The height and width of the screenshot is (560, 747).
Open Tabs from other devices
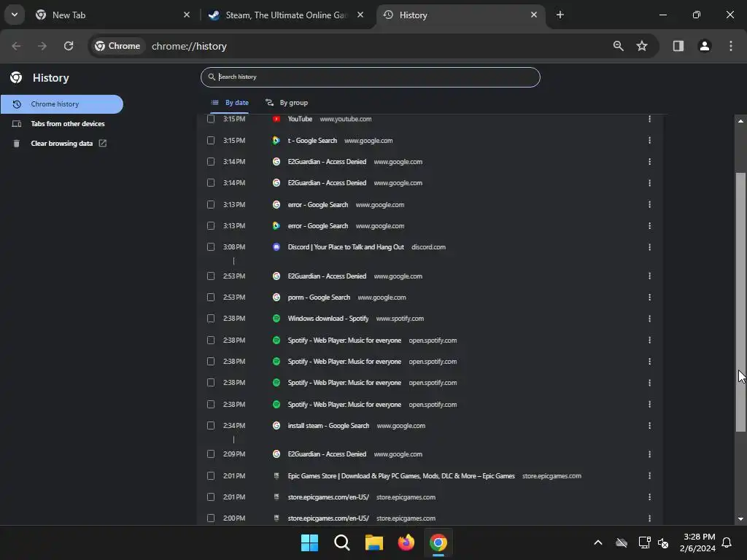(62, 124)
